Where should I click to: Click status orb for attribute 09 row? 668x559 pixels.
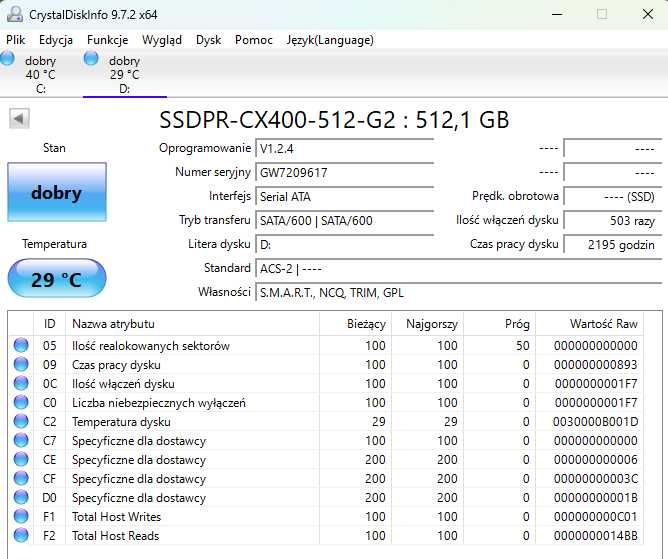(21, 364)
